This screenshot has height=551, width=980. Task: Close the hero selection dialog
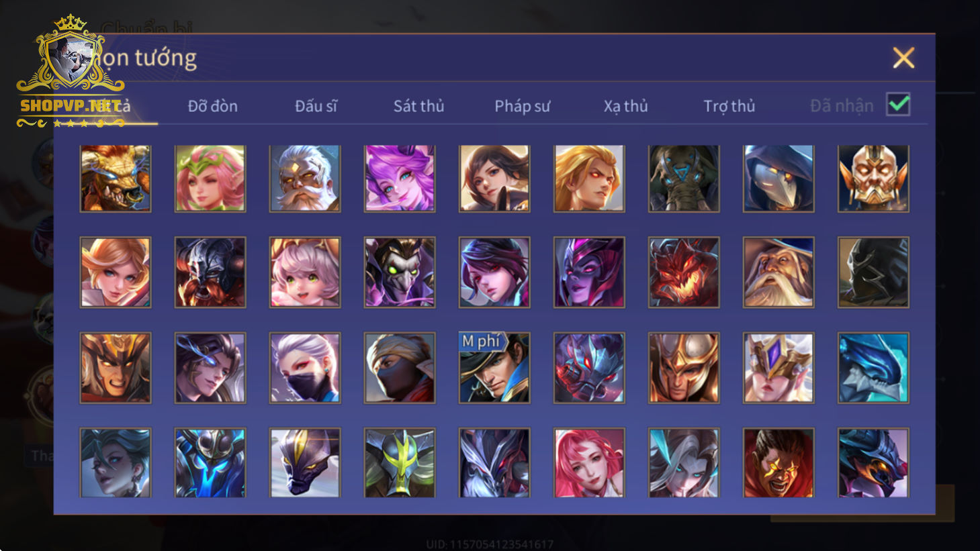coord(903,58)
